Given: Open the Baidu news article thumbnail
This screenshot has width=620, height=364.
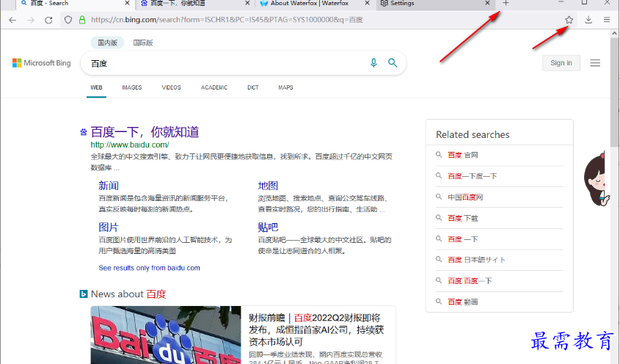Looking at the screenshot, I should coord(165,335).
